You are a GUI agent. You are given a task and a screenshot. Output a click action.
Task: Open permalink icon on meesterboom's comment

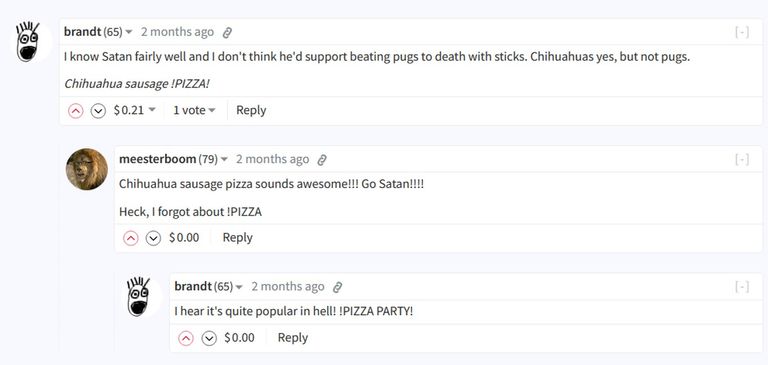(x=322, y=160)
